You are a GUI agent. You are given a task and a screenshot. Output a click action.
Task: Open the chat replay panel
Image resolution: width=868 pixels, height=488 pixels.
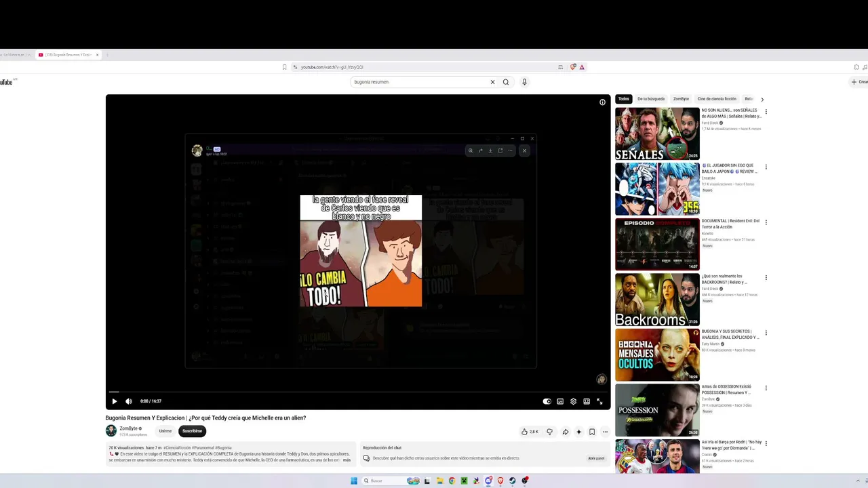pos(596,458)
